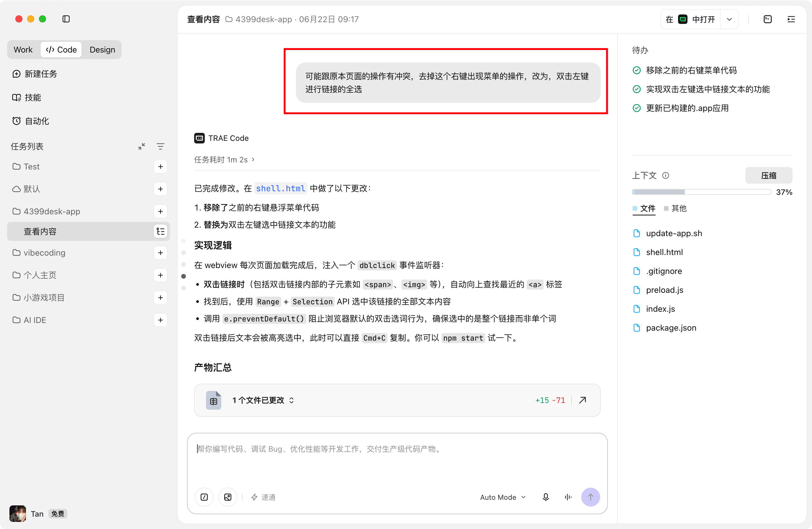Jump to the dark conversation marker dot
Image resolution: width=812 pixels, height=529 pixels.
coord(184,276)
